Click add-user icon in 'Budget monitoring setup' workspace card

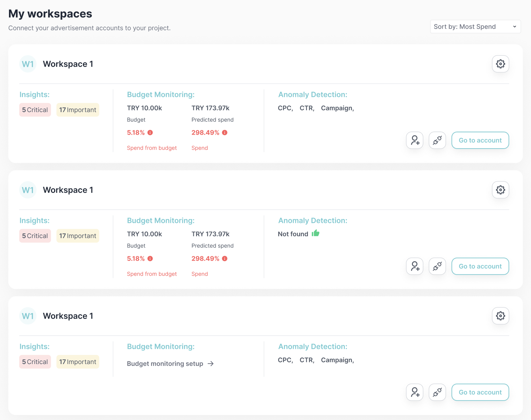pos(415,392)
